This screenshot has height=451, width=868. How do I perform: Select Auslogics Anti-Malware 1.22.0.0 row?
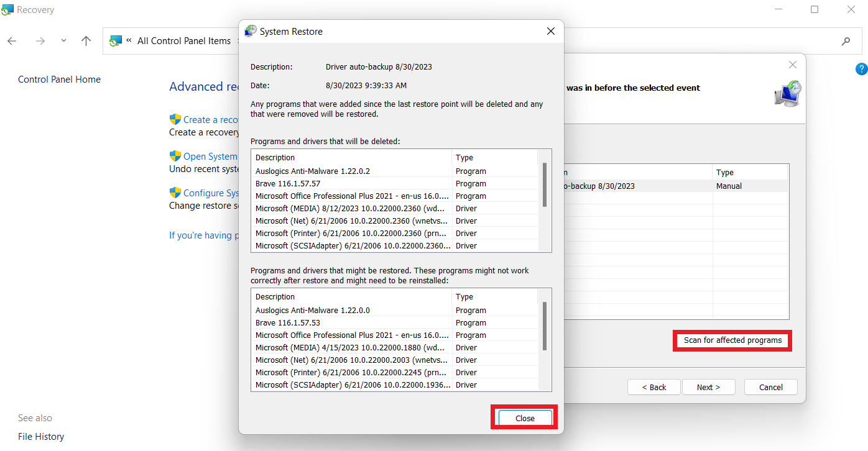click(395, 310)
